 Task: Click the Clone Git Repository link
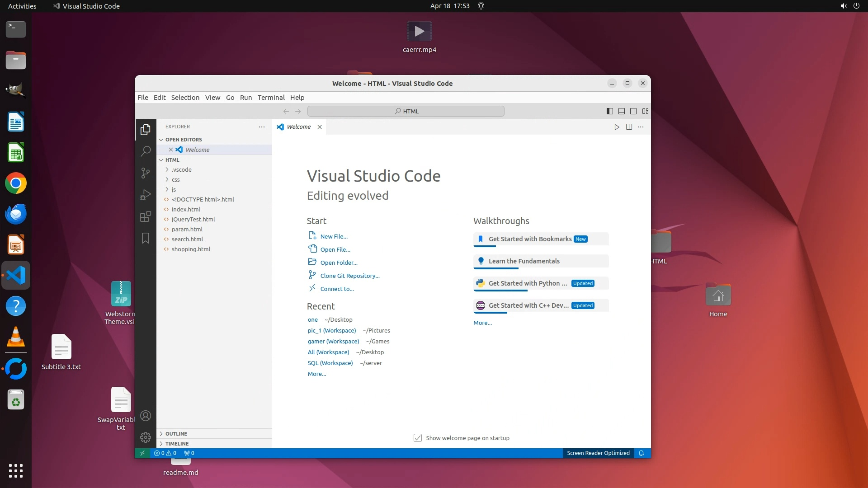[x=349, y=276]
